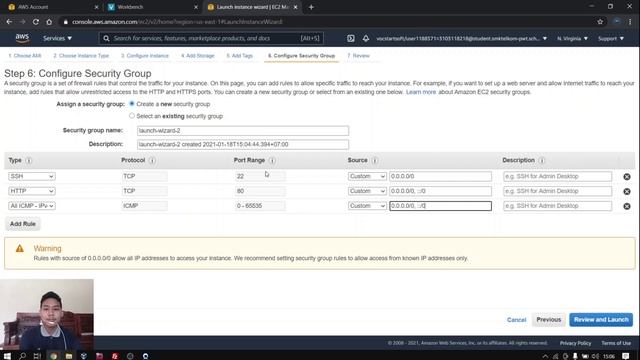Click the Previous button
The image size is (640, 360).
(x=549, y=320)
